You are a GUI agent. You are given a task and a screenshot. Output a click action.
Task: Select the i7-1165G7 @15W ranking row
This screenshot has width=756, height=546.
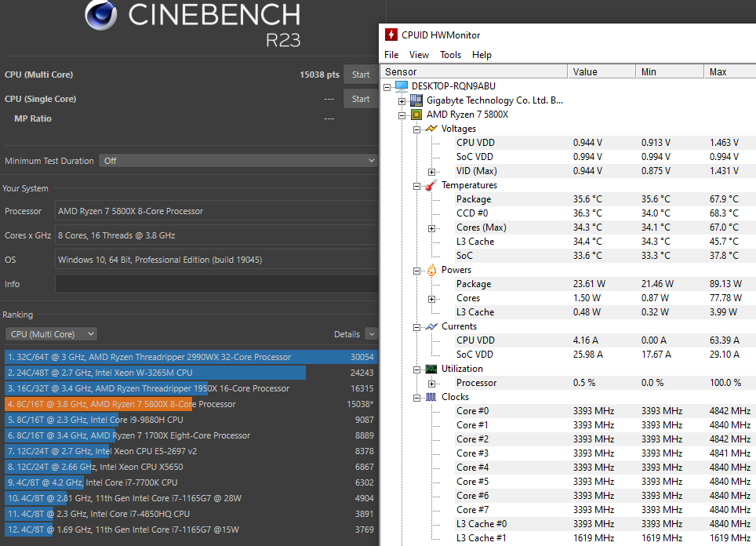pos(191,530)
